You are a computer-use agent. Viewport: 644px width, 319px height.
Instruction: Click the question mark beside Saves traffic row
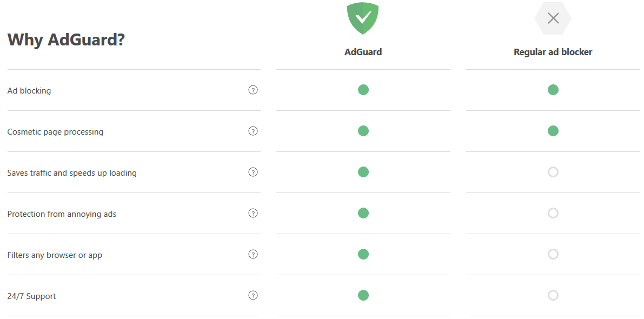(x=253, y=172)
